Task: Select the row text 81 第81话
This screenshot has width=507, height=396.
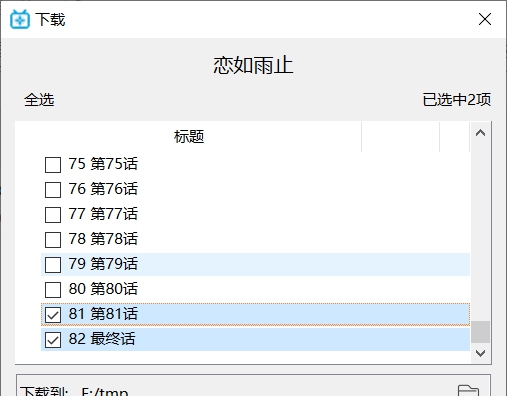Action: point(103,314)
